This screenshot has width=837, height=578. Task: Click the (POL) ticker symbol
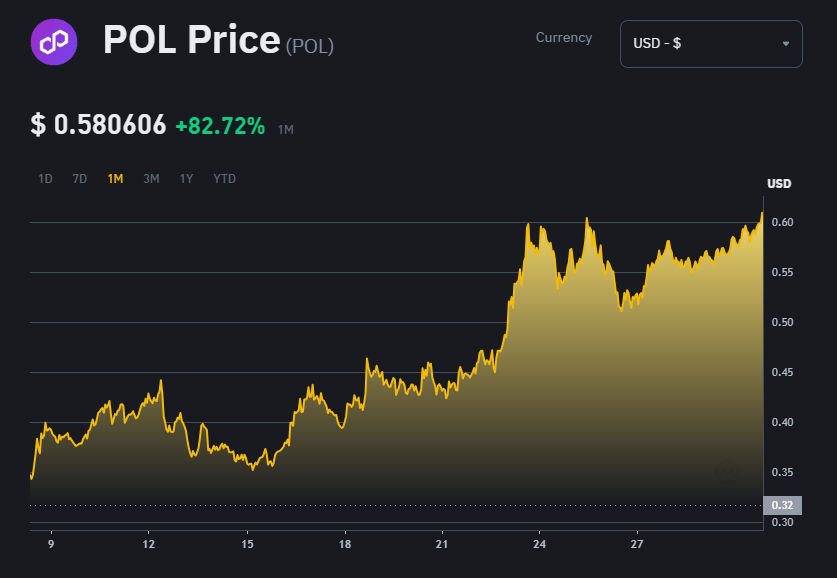coord(310,46)
